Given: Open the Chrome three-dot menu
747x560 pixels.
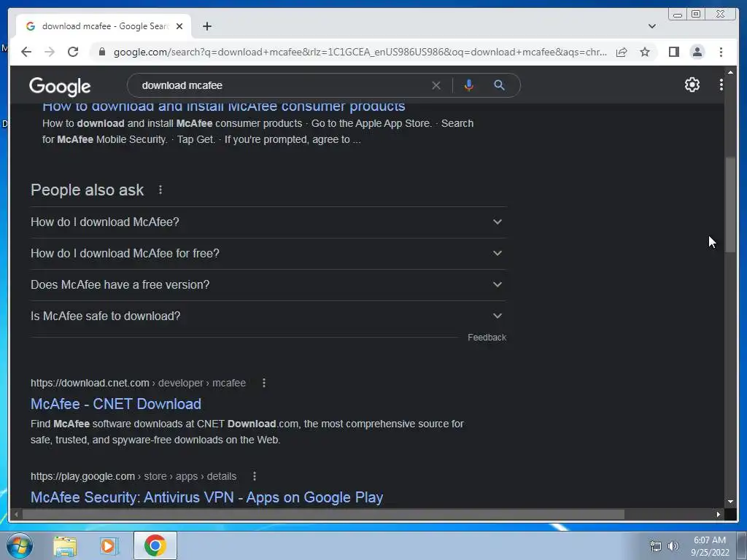Looking at the screenshot, I should pyautogui.click(x=721, y=52).
